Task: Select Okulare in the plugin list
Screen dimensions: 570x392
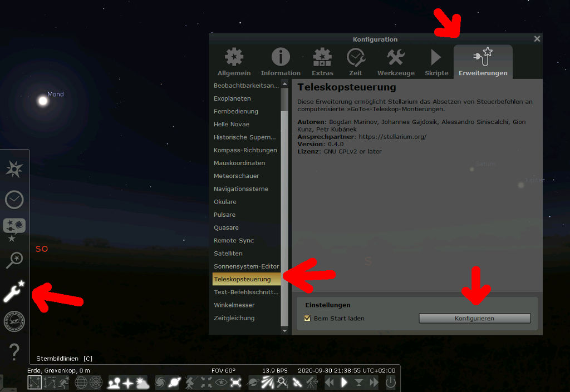Action: (225, 202)
